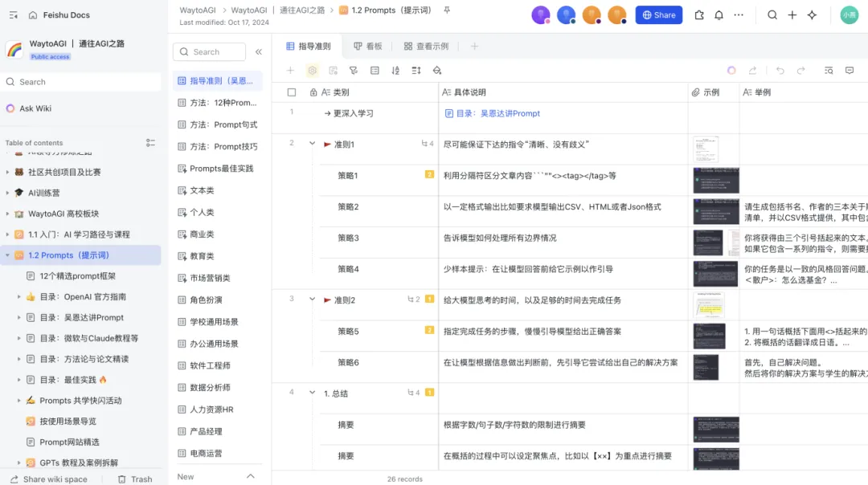The image size is (868, 485).
Task: Open the notifications bell
Action: (x=719, y=15)
